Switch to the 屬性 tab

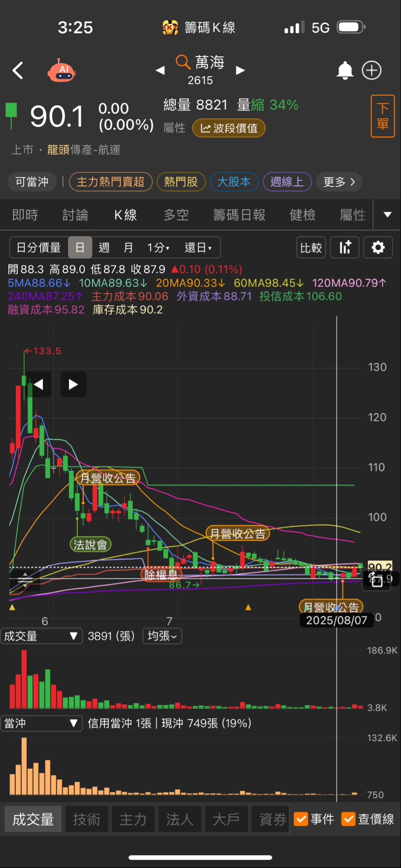point(352,215)
